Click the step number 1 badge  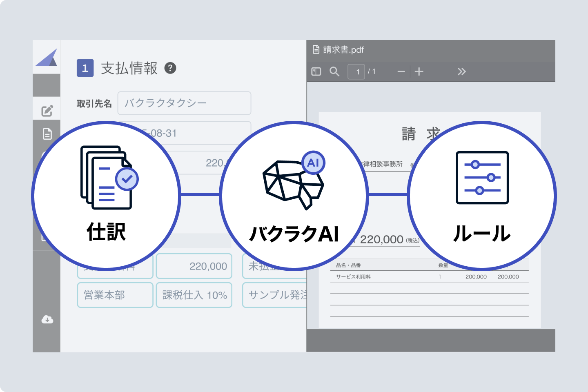coord(85,68)
